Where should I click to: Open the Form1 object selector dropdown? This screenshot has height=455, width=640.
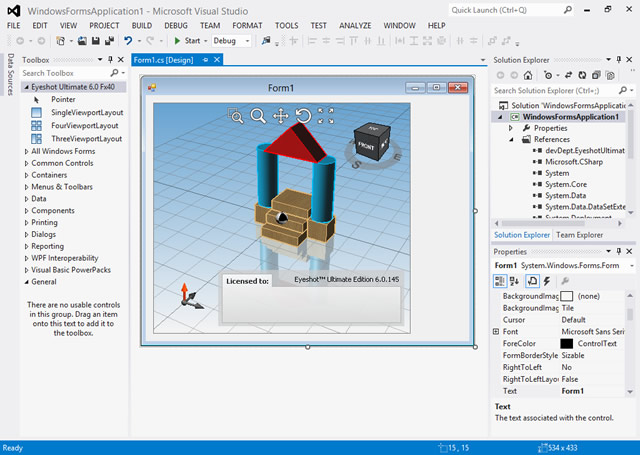click(631, 266)
